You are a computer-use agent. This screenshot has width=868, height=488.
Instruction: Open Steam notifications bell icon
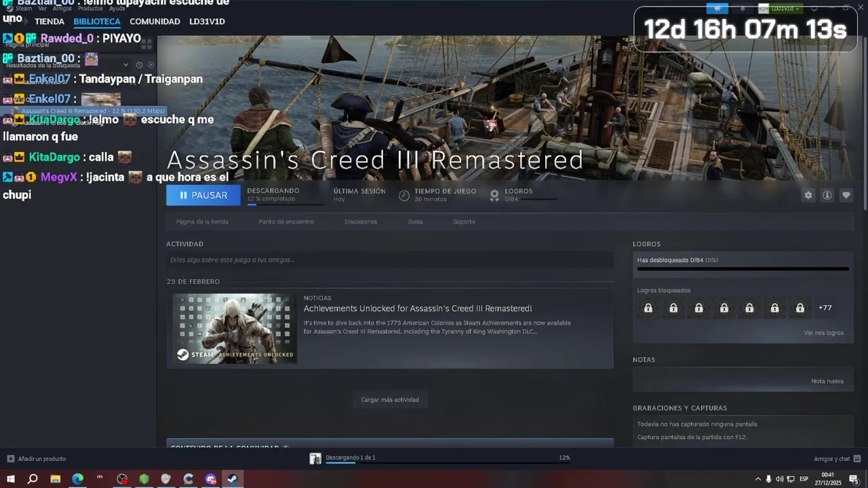743,8
